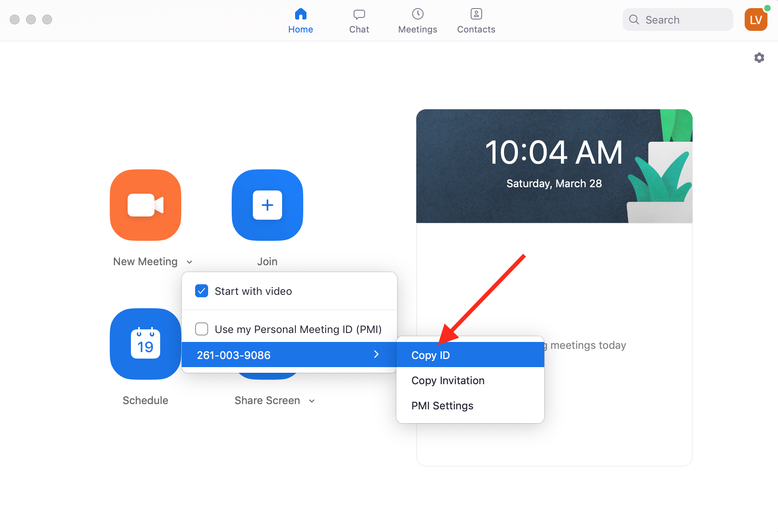Start a New Meeting with orange camera icon
Screen dimensions: 778x532
click(x=146, y=205)
